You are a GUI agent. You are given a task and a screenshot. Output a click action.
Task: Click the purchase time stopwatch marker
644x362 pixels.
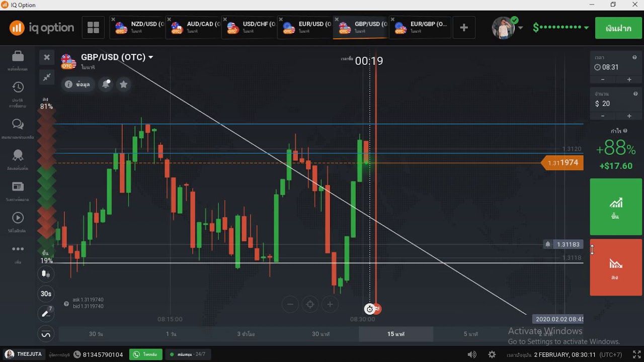tap(369, 309)
